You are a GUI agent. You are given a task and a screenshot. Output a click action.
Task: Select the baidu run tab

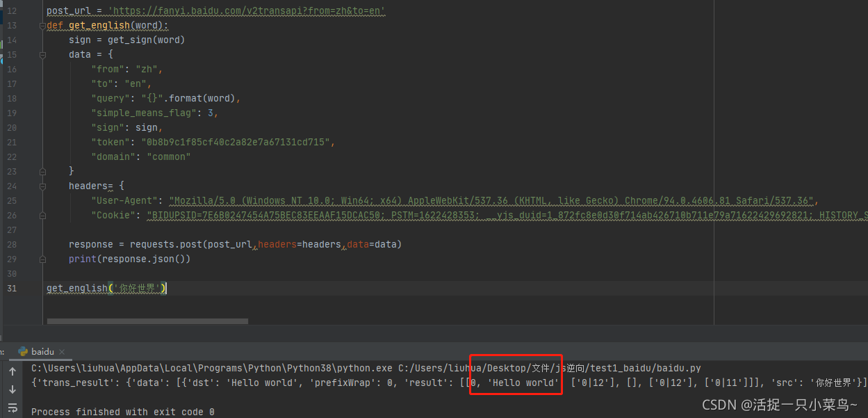tap(42, 352)
